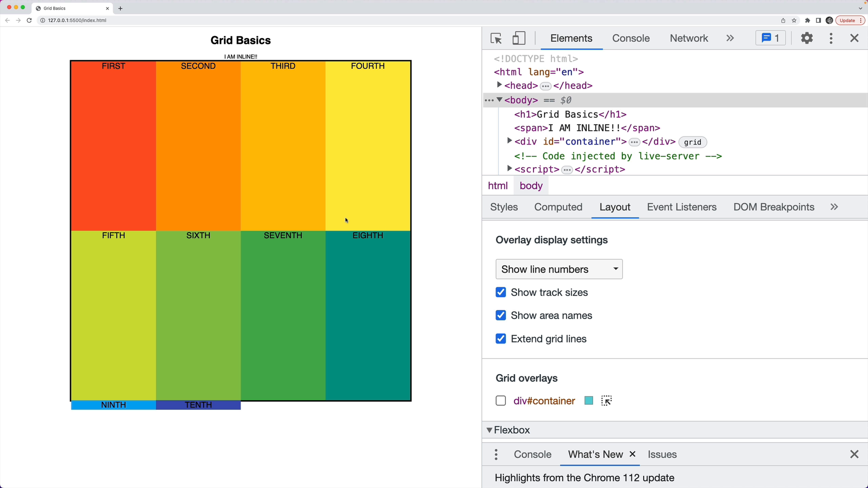Open the Computed styles tab
Viewport: 868px width, 488px height.
click(x=558, y=207)
